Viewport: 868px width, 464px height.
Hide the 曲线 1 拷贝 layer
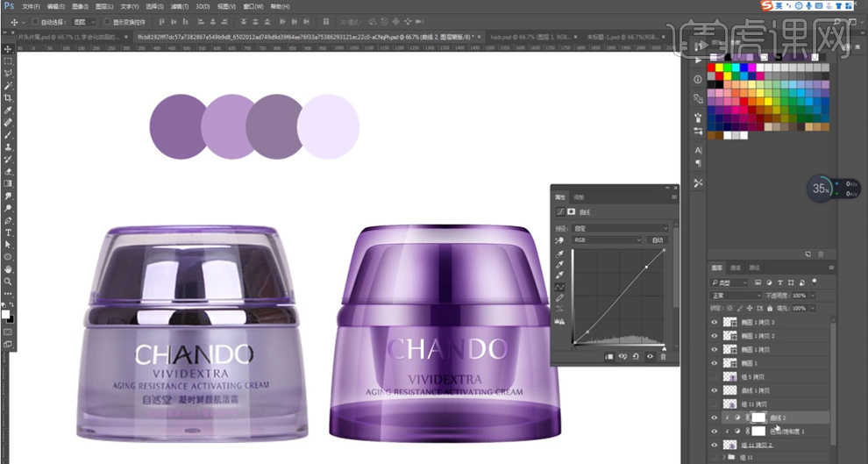click(x=714, y=390)
